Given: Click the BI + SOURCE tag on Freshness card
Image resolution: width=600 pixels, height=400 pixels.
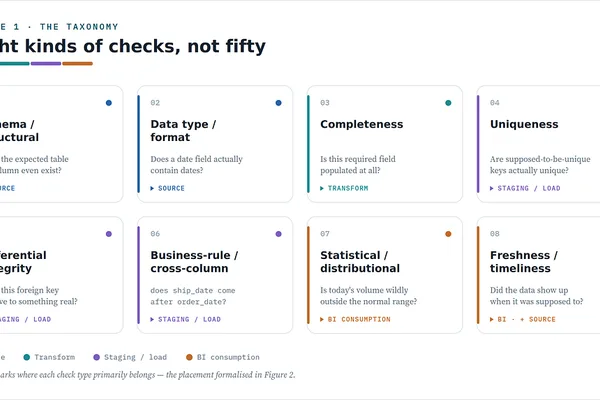Looking at the screenshot, I should click(x=527, y=319).
